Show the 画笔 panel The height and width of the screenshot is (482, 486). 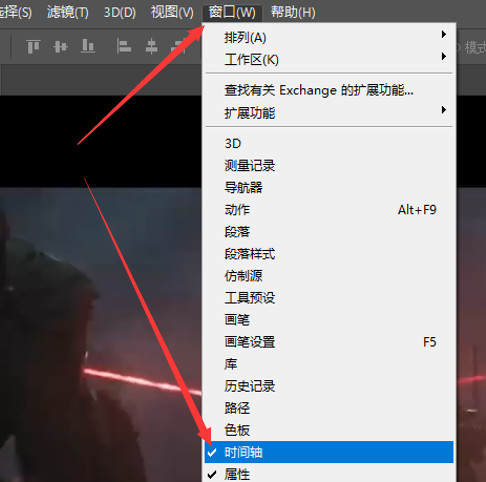(x=329, y=320)
